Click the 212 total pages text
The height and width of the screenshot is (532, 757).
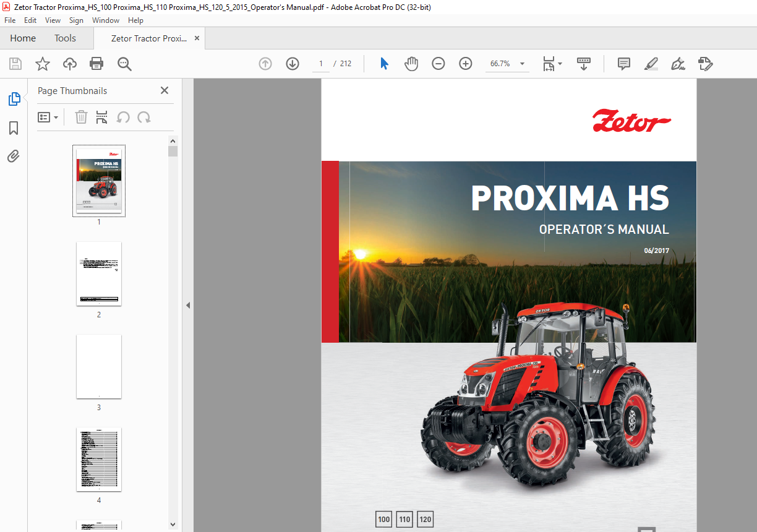346,64
